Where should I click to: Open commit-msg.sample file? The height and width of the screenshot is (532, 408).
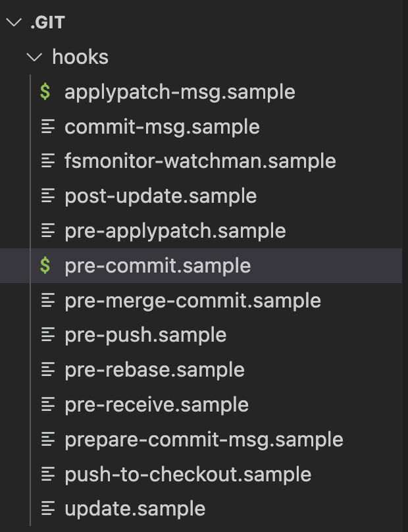click(162, 126)
